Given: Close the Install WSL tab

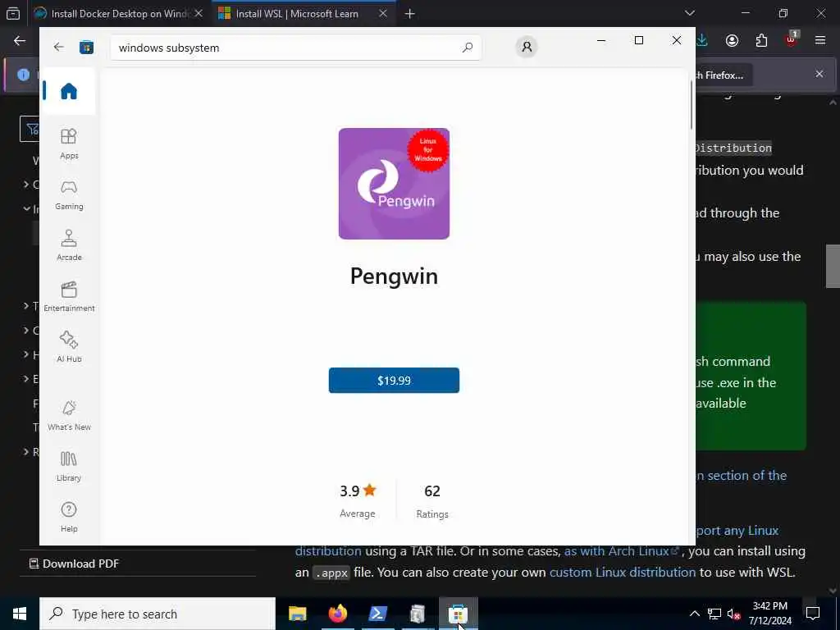Looking at the screenshot, I should 382,13.
